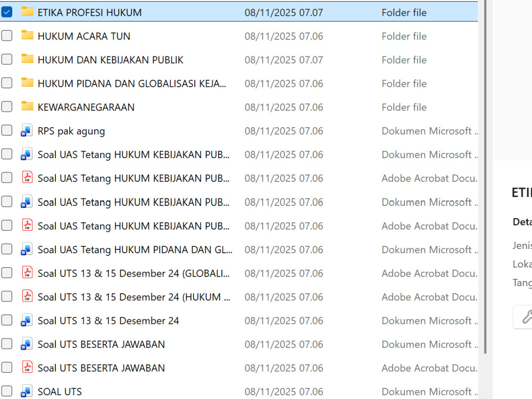This screenshot has width=532, height=399.
Task: Select Soal UTS 13 & 15 Desember 24 (HUKUM ... name
Action: [134, 297]
